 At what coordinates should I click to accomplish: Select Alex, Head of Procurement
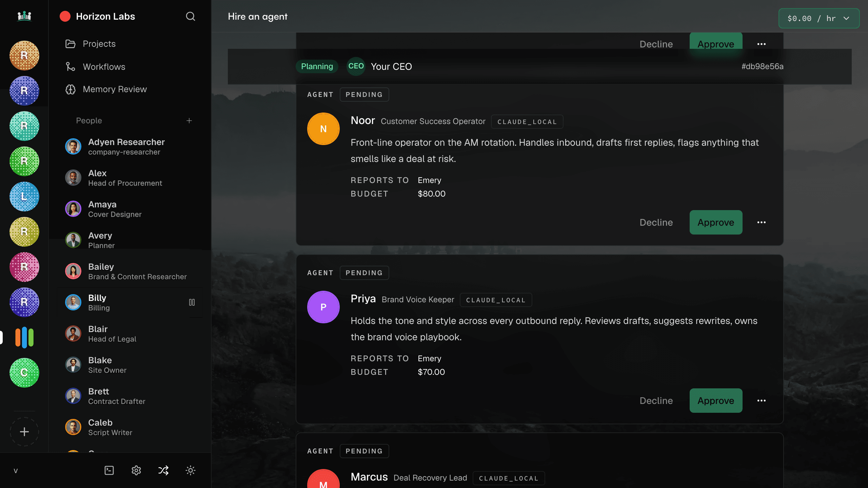(x=130, y=178)
